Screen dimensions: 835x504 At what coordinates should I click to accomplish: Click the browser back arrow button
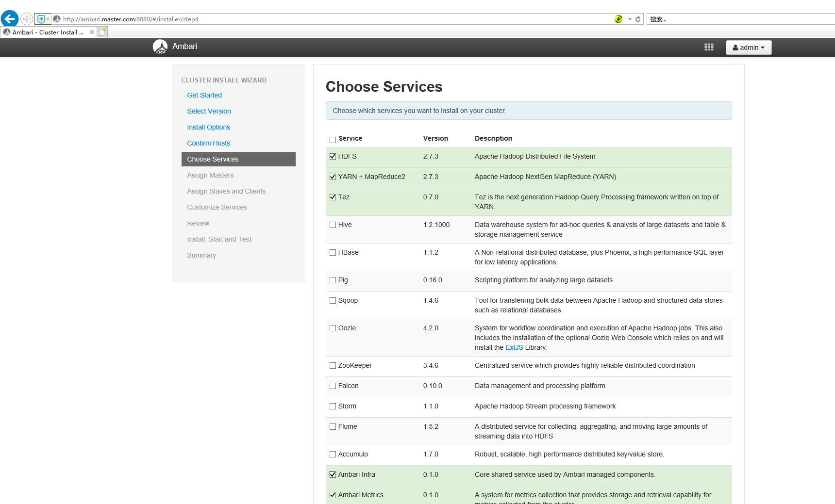tap(10, 19)
